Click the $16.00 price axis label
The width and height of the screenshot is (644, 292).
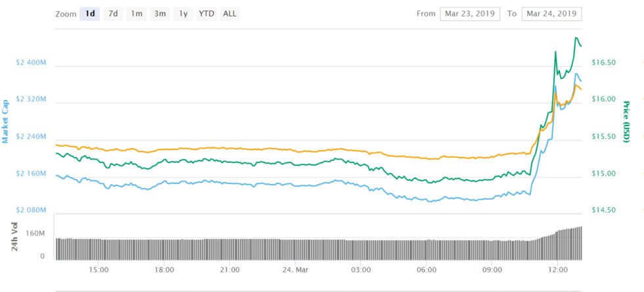tap(603, 99)
